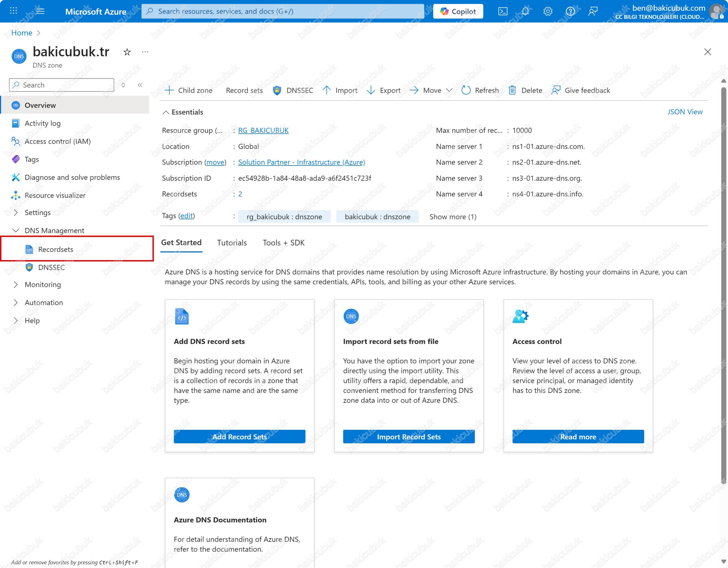Open the notifications bell

point(525,11)
